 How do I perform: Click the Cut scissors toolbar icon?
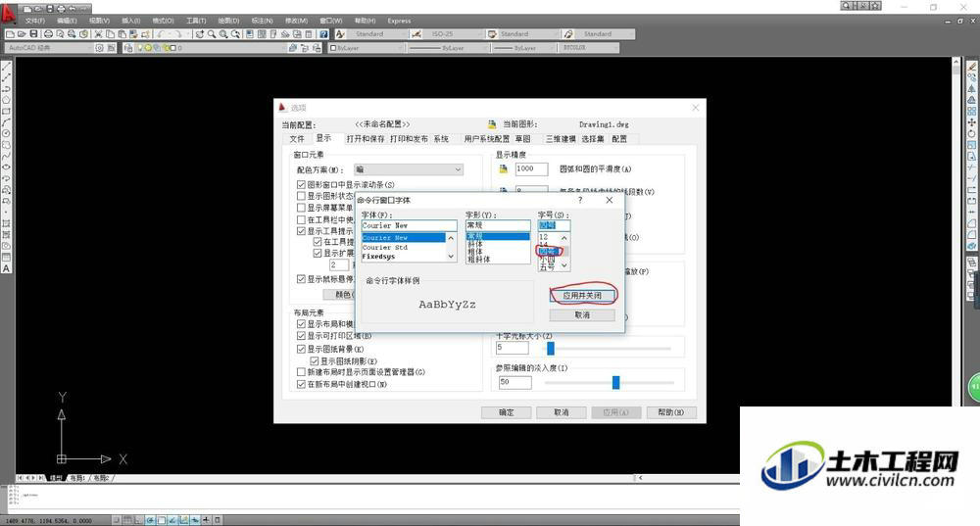point(98,34)
